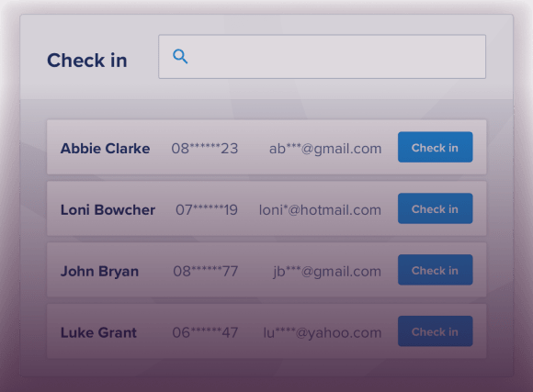533x392 pixels.
Task: Check in John Bryan
Action: [435, 270]
